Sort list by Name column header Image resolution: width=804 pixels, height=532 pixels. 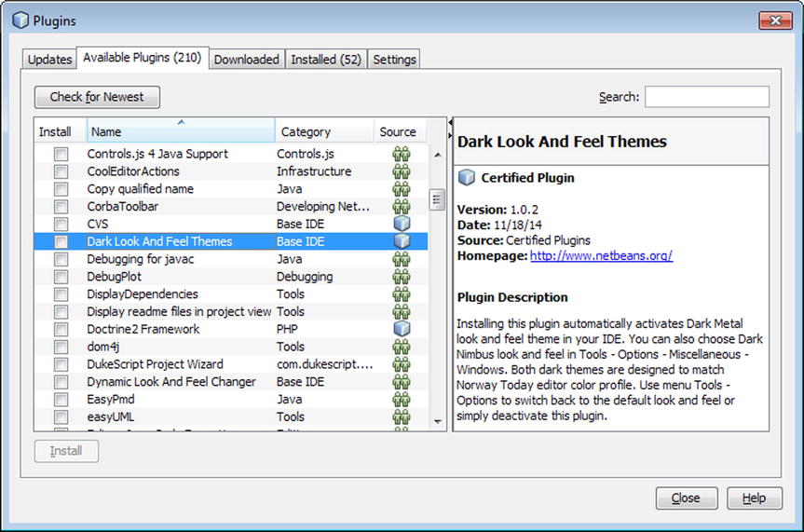point(181,131)
